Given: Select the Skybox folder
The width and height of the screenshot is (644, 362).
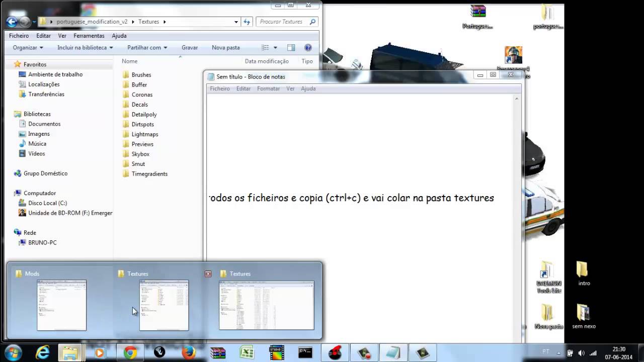Looking at the screenshot, I should [x=140, y=154].
